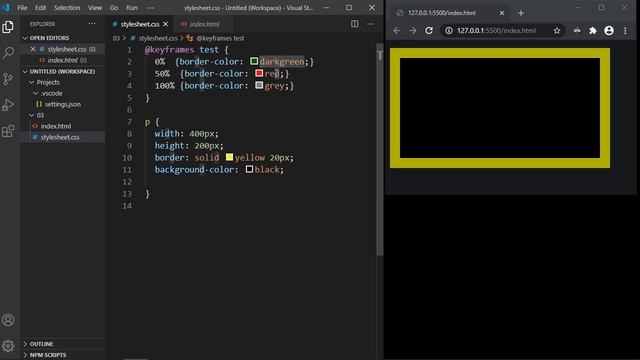The width and height of the screenshot is (640, 360).
Task: Open the View menu
Action: (95, 8)
